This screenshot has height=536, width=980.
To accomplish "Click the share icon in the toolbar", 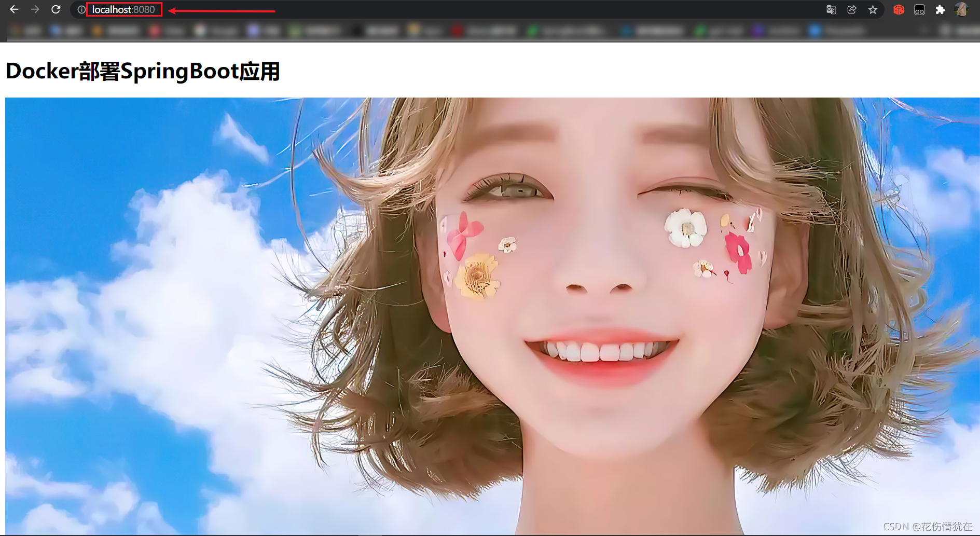I will click(x=851, y=9).
